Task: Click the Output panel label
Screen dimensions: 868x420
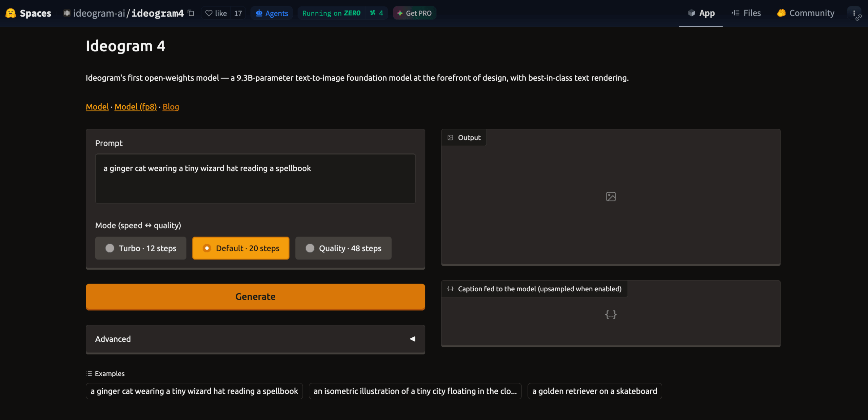Action: pyautogui.click(x=464, y=138)
